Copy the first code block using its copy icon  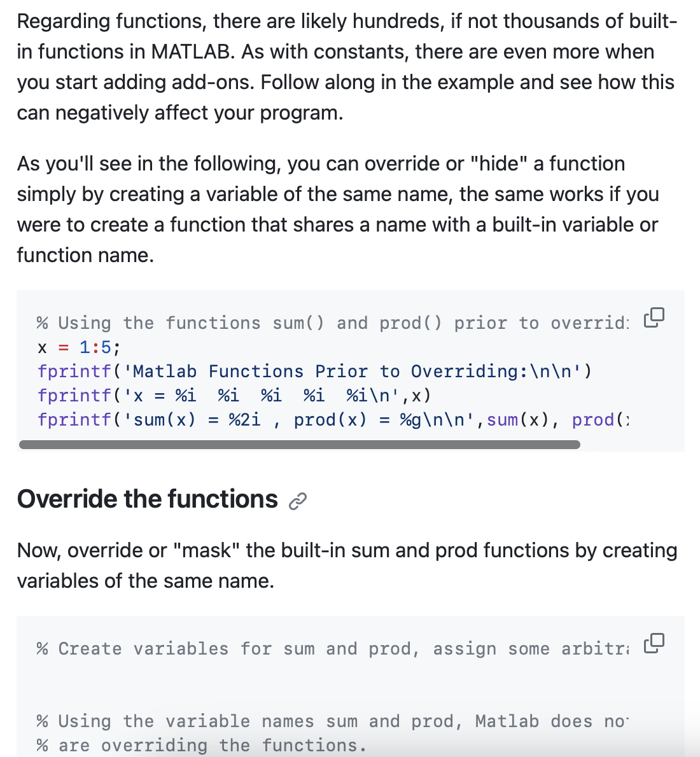[654, 316]
